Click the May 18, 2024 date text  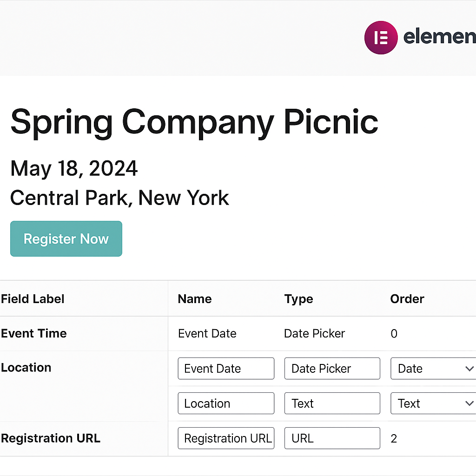pyautogui.click(x=74, y=168)
